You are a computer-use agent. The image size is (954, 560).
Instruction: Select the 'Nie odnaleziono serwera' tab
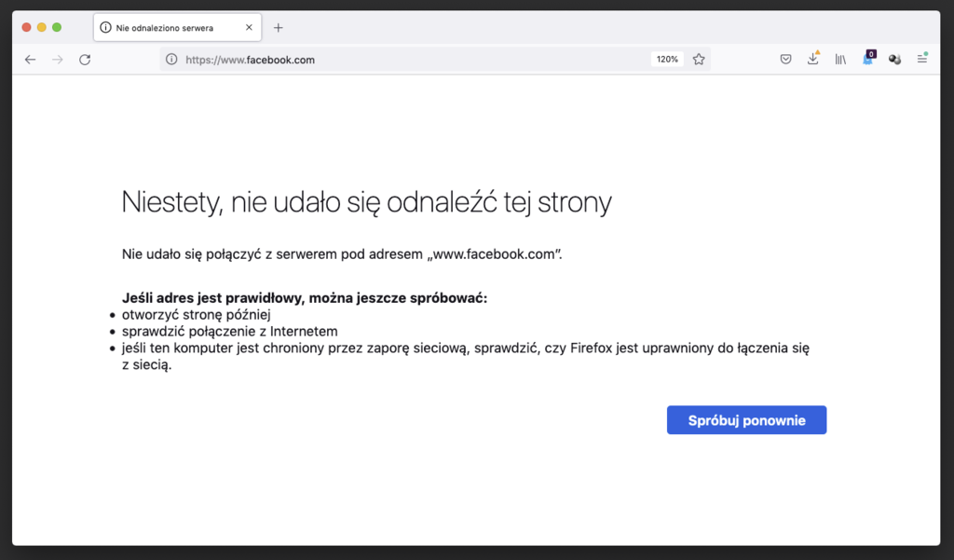point(168,28)
